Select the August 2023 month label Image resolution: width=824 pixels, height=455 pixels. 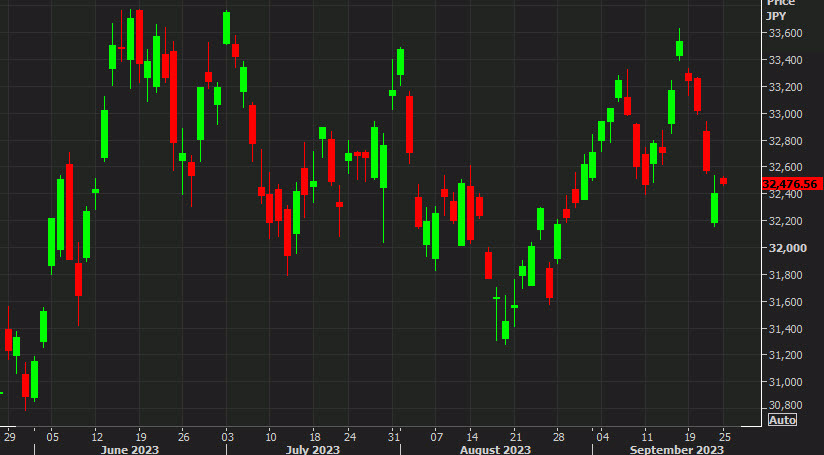point(496,451)
